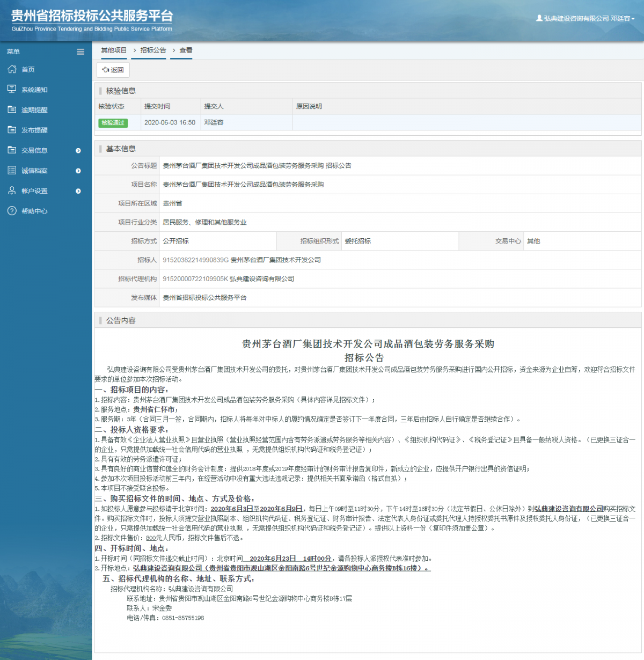Click the home icon in sidebar

point(12,69)
